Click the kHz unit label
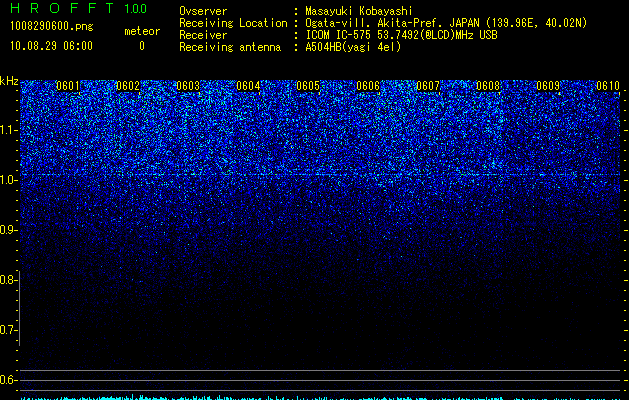The image size is (629, 400). click(x=9, y=81)
